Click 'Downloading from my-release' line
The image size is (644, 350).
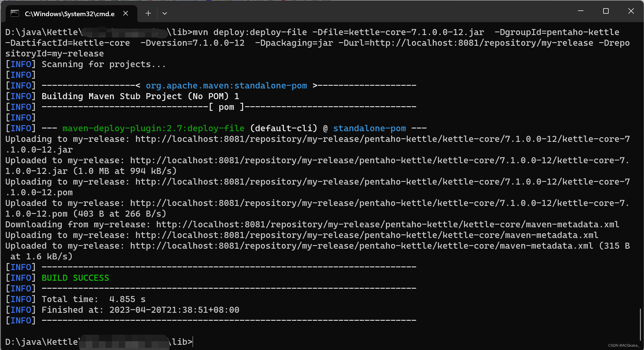(312, 224)
